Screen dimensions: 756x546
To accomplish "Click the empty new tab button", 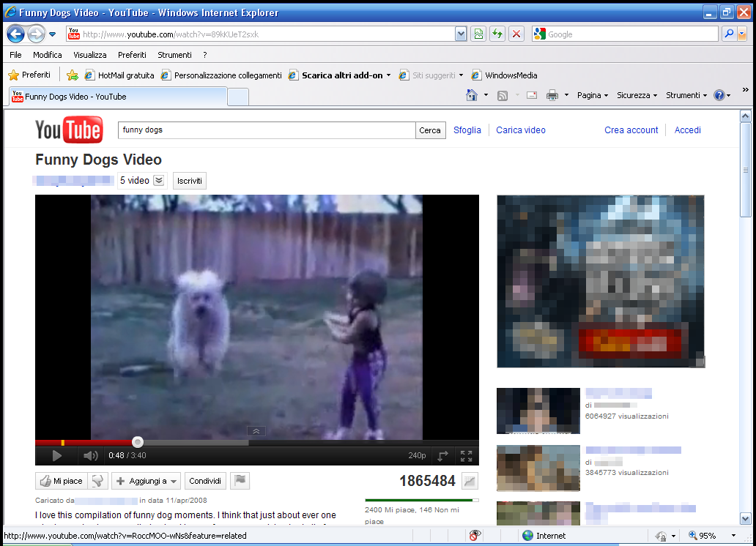I will (x=237, y=97).
